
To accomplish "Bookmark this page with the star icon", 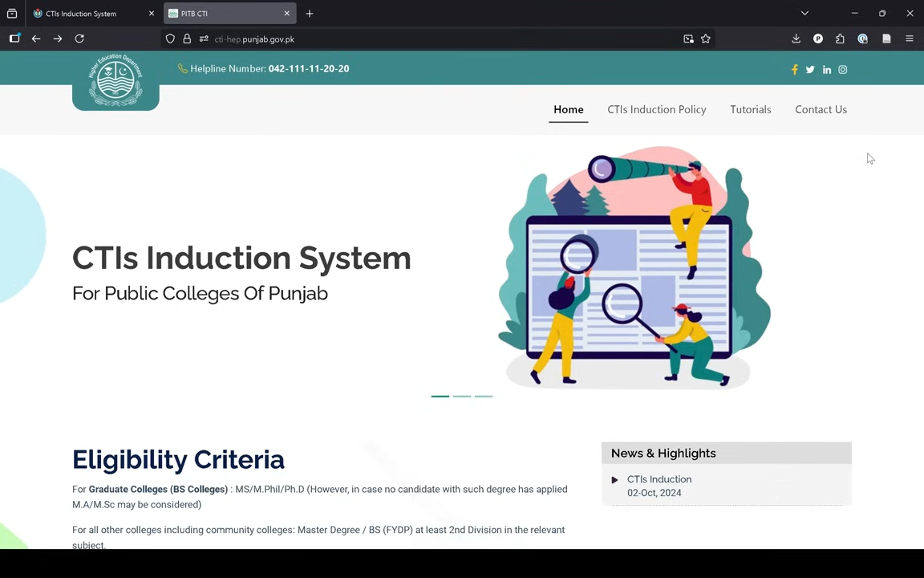I will [706, 39].
